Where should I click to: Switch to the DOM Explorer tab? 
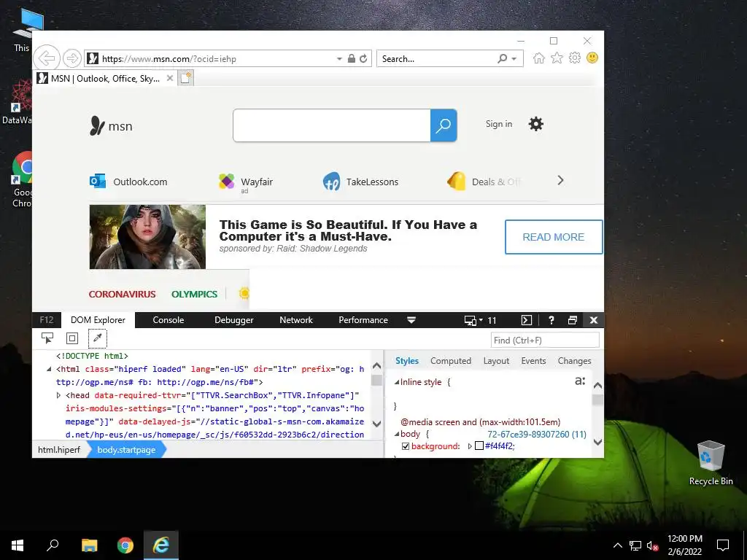tap(98, 320)
